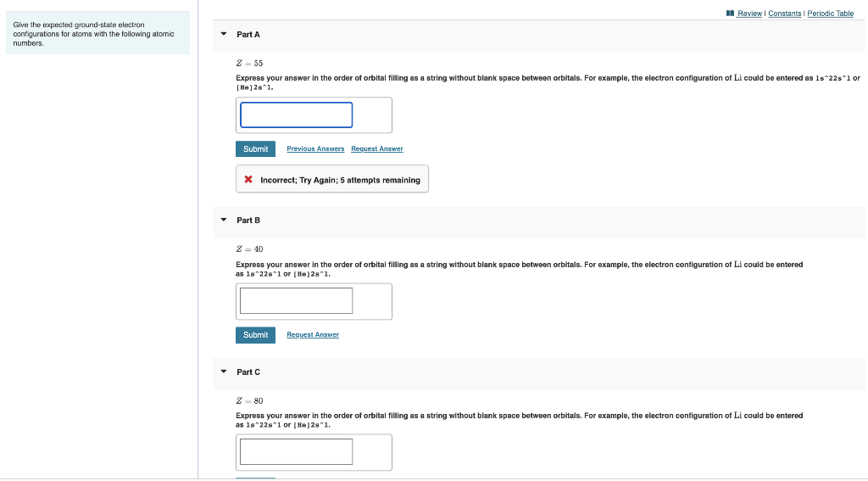Click the Part A heading text
The width and height of the screenshot is (868, 481).
pyautogui.click(x=248, y=34)
